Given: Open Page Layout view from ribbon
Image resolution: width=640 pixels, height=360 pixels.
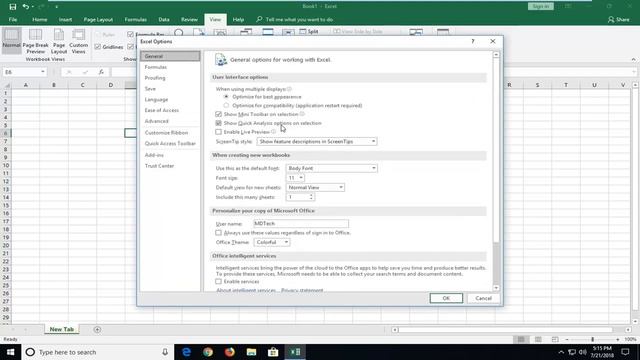Looking at the screenshot, I should [59, 41].
